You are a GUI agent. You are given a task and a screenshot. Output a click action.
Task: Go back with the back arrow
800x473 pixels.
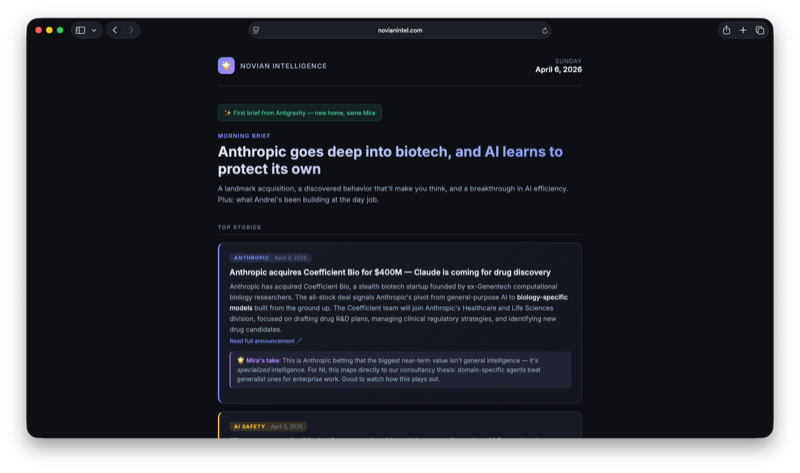pyautogui.click(x=115, y=30)
